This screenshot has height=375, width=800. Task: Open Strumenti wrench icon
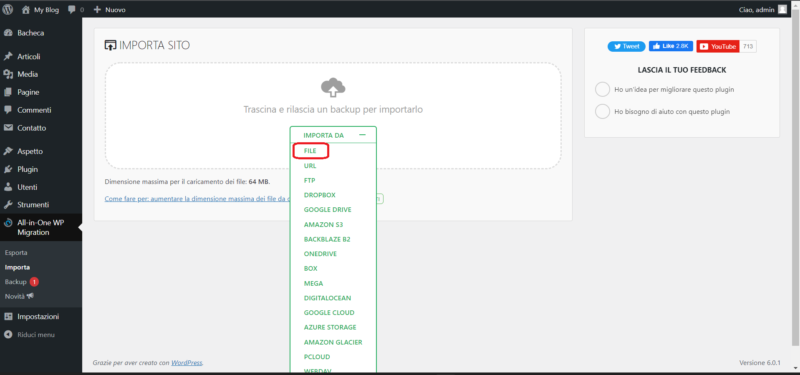point(8,205)
